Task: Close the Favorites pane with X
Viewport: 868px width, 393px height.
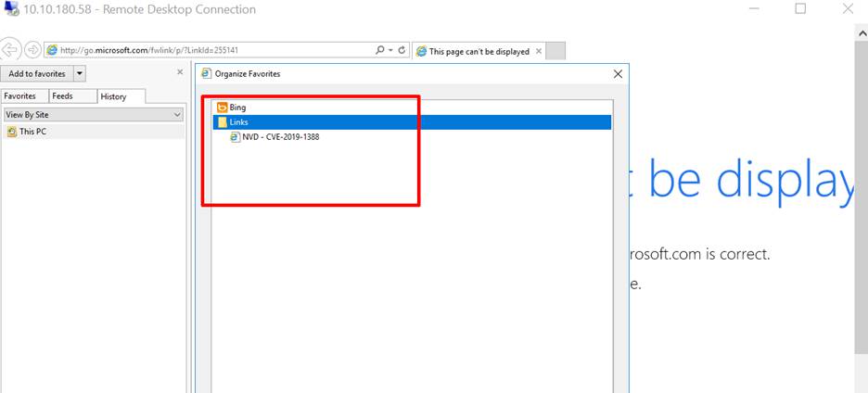Action: point(180,72)
